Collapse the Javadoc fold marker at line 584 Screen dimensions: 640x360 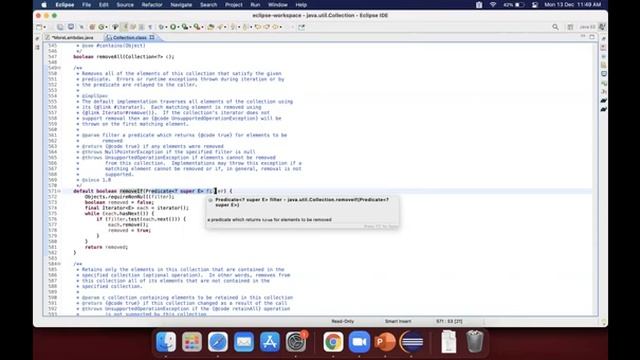click(60, 264)
